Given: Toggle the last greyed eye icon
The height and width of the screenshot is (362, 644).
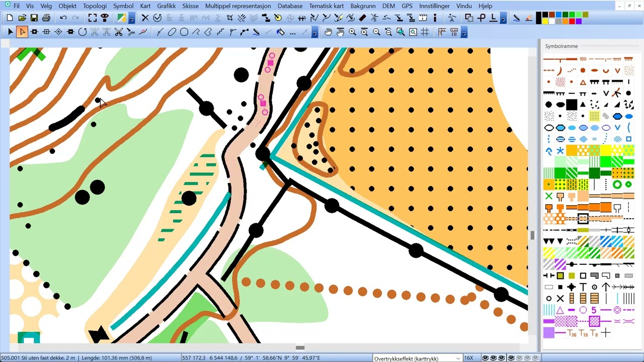Looking at the screenshot, I should (535, 358).
